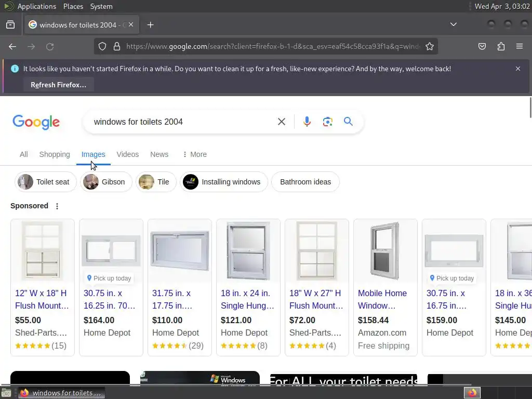View site security padlock information

[117, 46]
